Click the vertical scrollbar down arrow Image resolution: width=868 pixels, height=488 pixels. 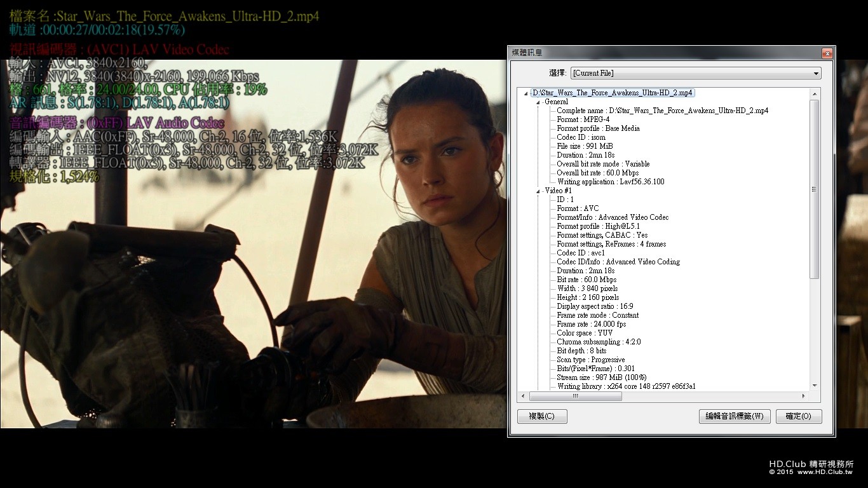(815, 386)
